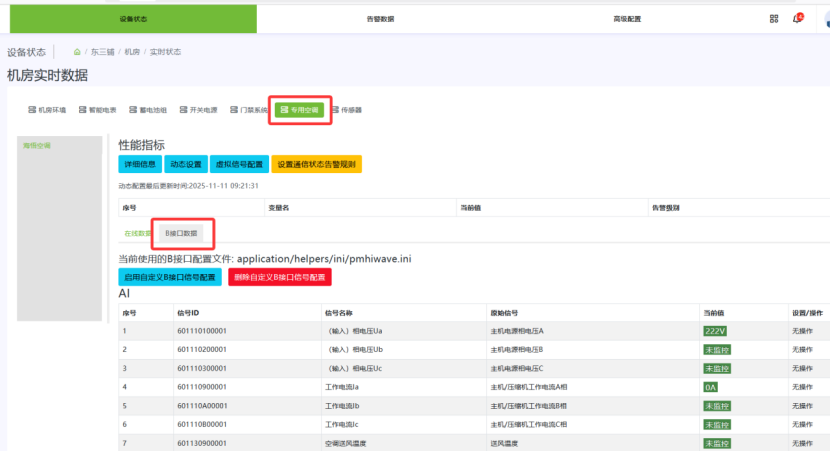Select the 机房环境 device category
Screen dimensions: 831x451
tap(47, 110)
